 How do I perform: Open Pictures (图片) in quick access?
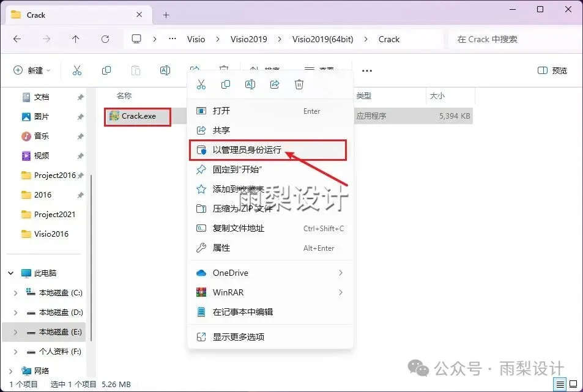point(41,117)
